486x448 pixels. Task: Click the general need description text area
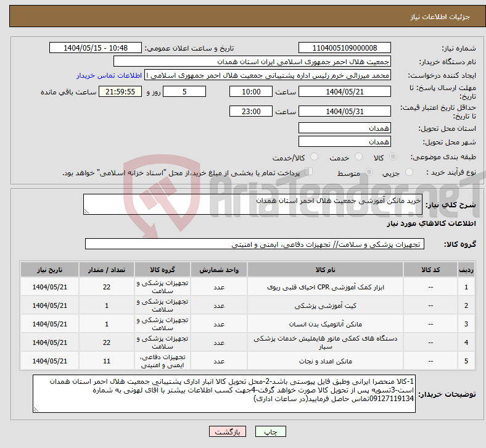253,204
